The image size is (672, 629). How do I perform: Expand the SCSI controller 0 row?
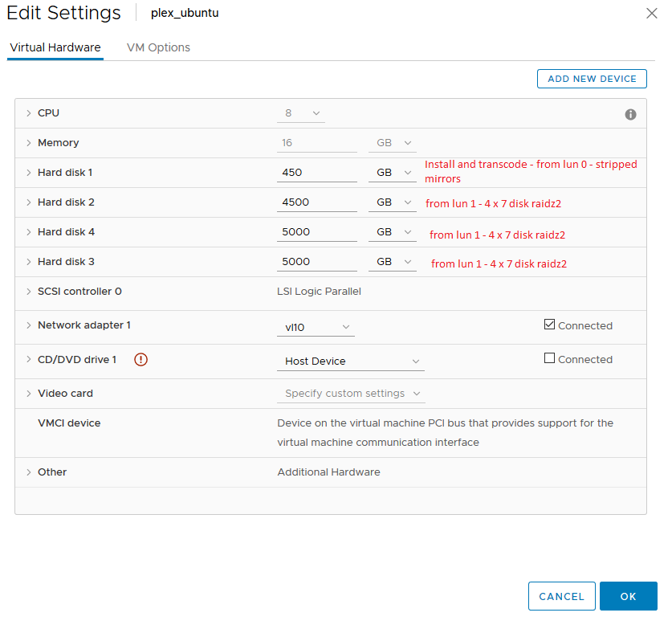tap(29, 292)
